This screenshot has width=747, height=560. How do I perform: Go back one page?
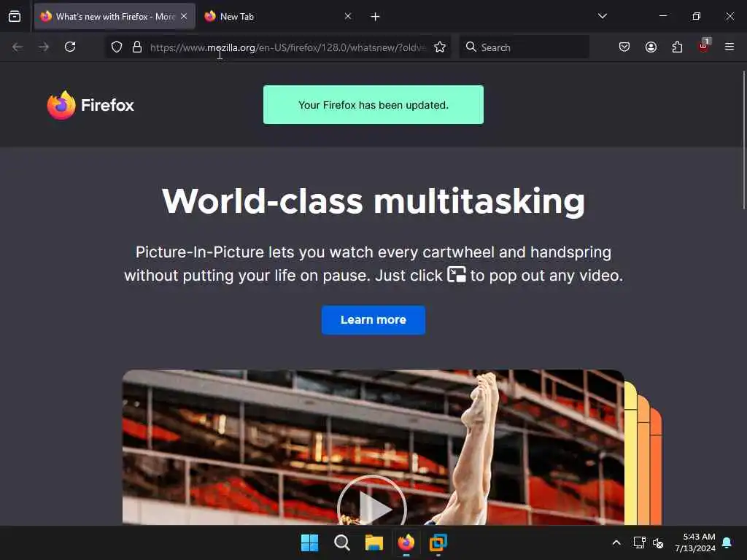(x=18, y=47)
